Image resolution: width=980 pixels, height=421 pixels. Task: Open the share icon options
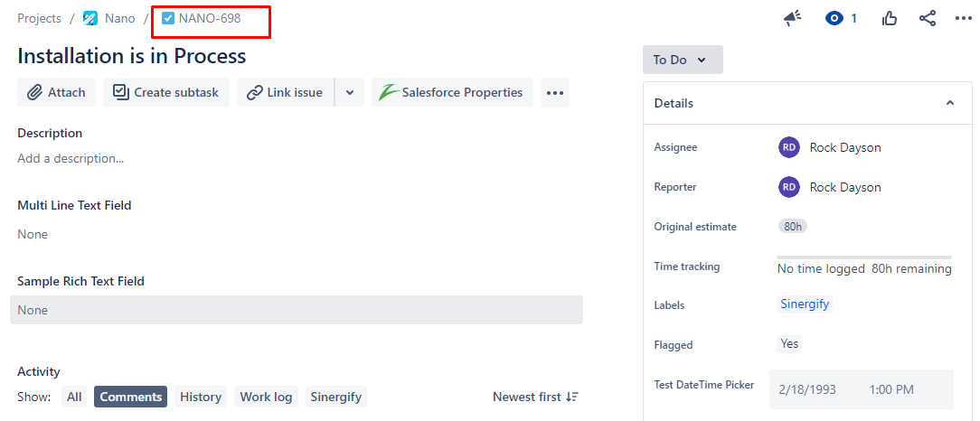coord(928,19)
